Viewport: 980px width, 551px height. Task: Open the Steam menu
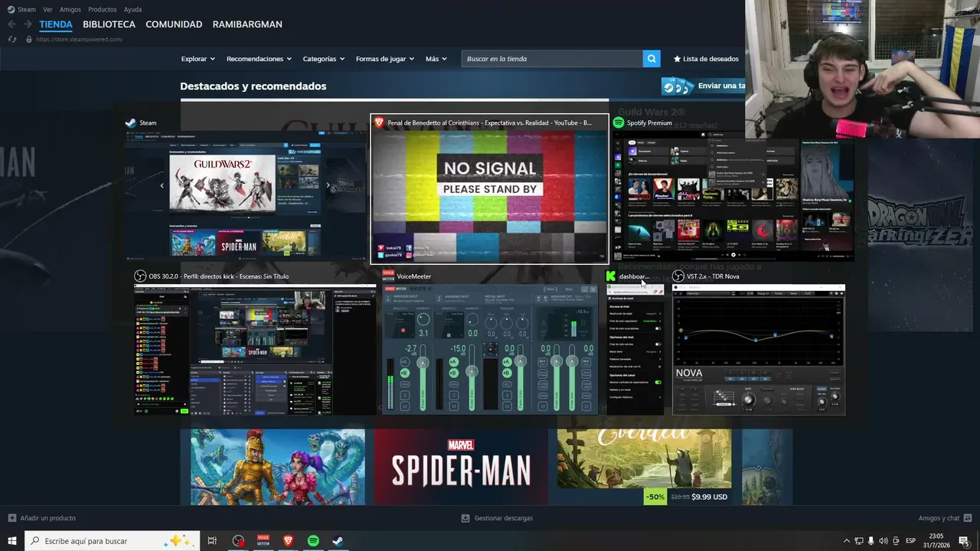point(27,9)
